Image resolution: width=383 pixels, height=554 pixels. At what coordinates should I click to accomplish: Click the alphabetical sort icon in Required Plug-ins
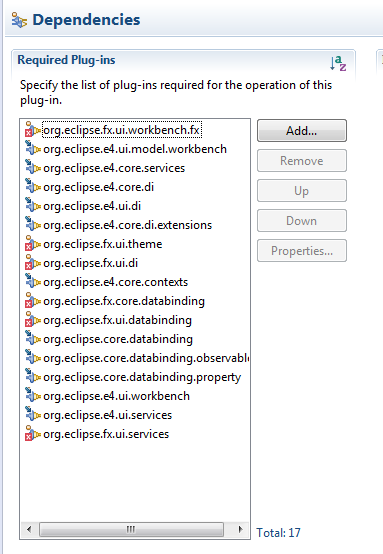coord(338,63)
